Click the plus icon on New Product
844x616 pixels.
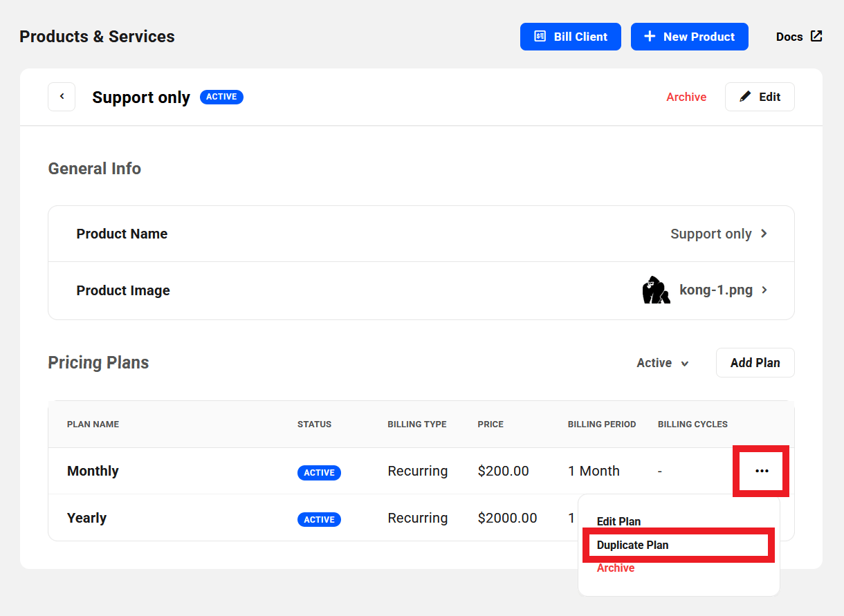pos(649,37)
